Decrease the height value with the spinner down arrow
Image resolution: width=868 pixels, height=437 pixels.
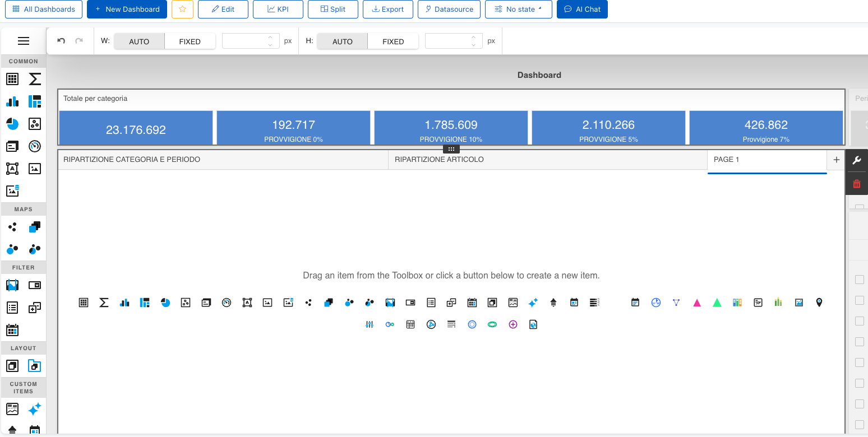(473, 45)
